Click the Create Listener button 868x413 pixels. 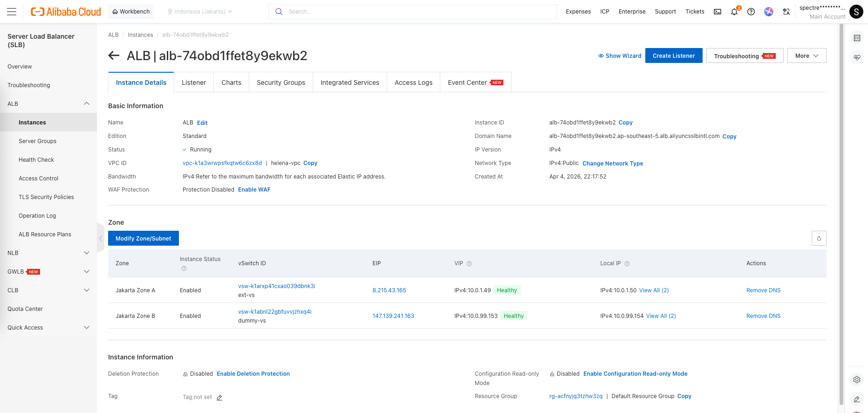point(674,56)
